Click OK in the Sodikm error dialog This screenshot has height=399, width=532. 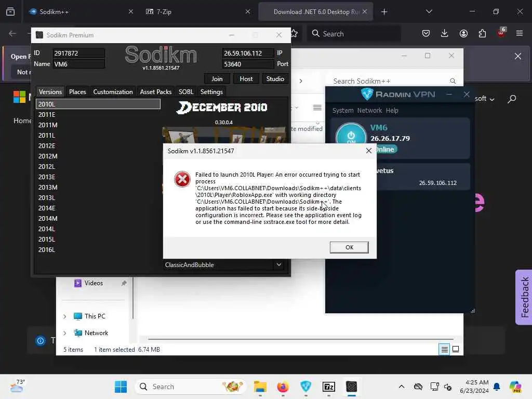click(x=349, y=247)
